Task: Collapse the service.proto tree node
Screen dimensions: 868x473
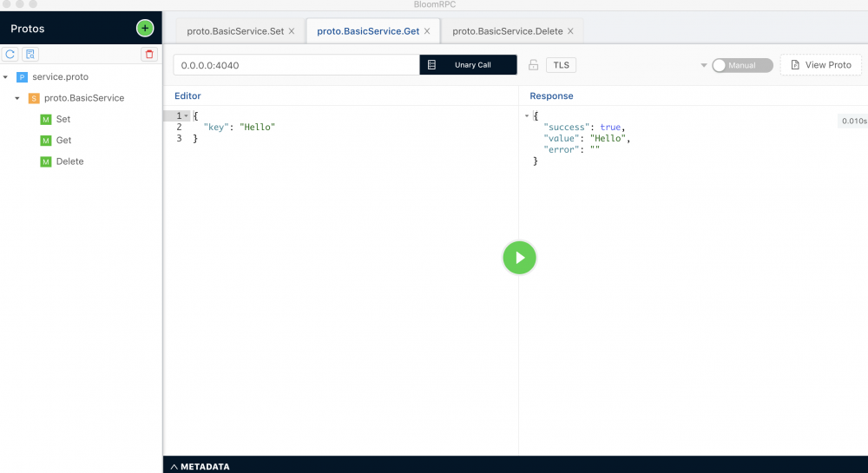Action: (5, 77)
